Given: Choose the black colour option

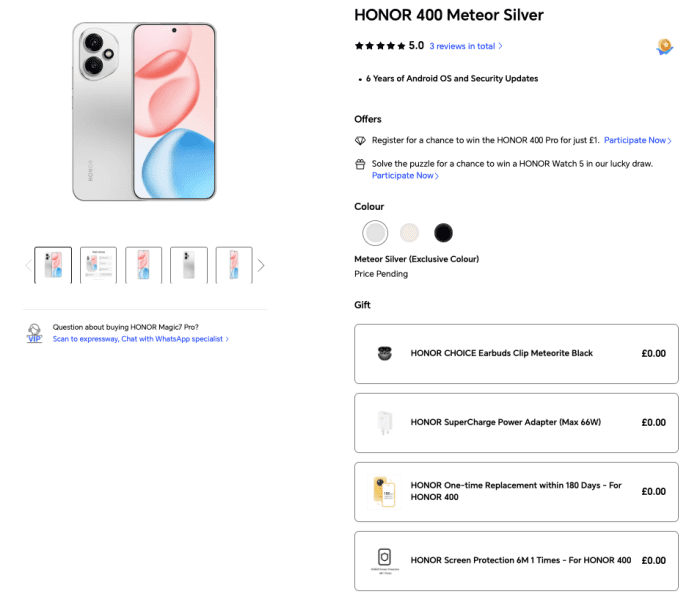Looking at the screenshot, I should pyautogui.click(x=443, y=233).
